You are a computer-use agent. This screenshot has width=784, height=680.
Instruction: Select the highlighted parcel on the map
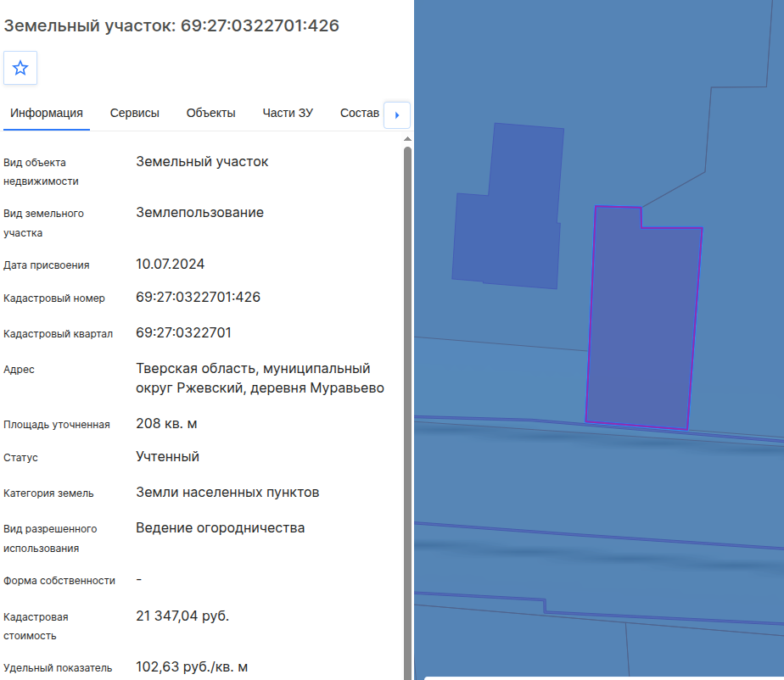644,320
